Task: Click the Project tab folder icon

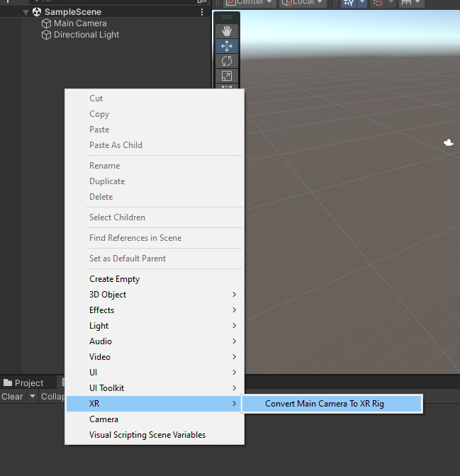Action: pyautogui.click(x=8, y=382)
